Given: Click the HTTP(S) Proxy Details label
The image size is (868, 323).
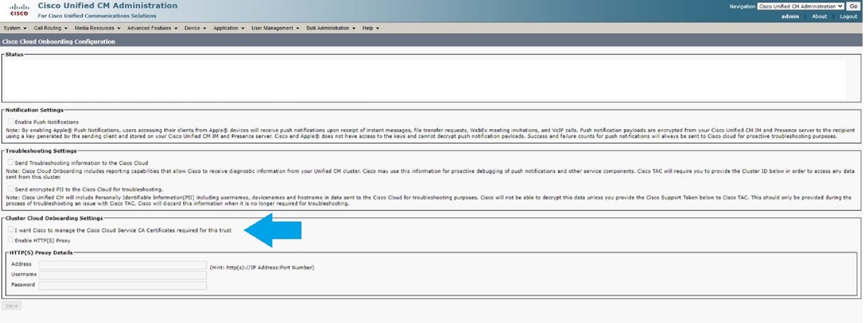Looking at the screenshot, I should (41, 253).
